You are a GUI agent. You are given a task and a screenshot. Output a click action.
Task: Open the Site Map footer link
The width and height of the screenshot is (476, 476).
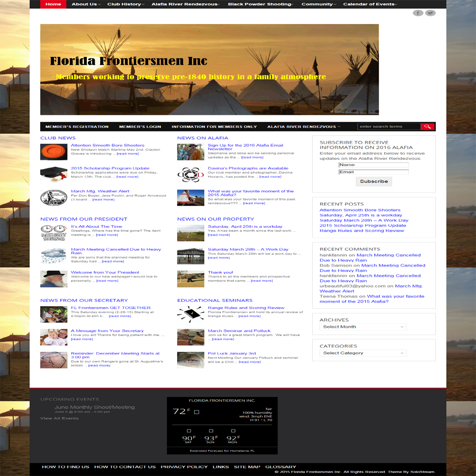click(247, 467)
